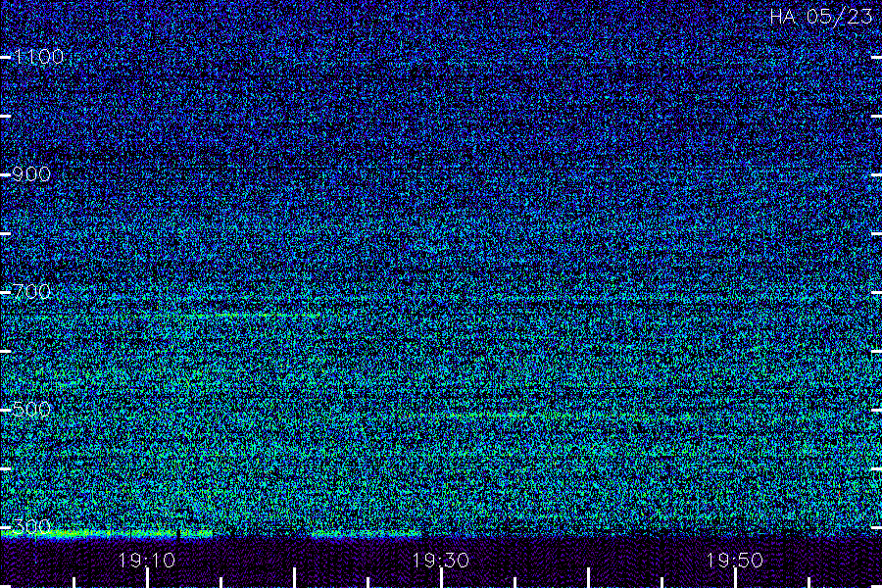This screenshot has height=588, width=882.
Task: Click the 700 frequency axis label
Action: pos(31,291)
